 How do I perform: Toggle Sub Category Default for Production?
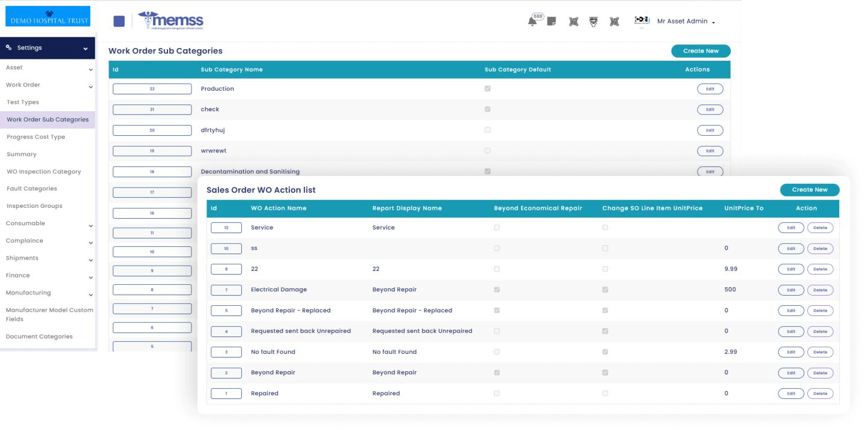487,88
